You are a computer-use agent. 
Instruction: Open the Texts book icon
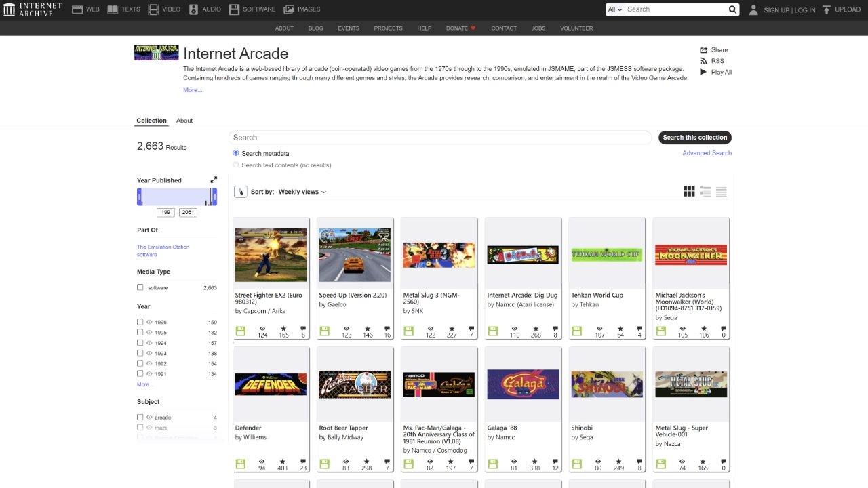click(x=113, y=9)
